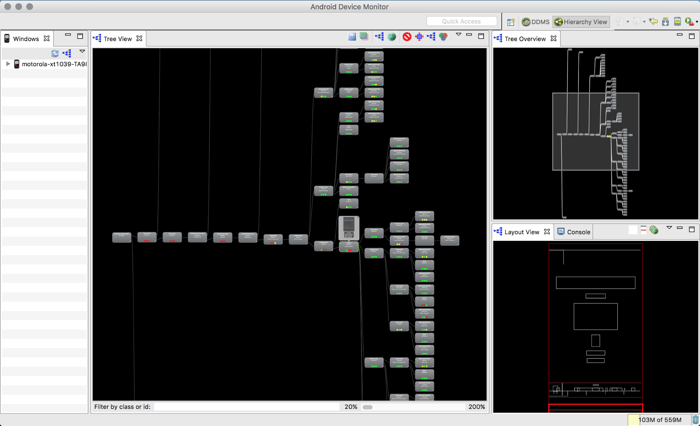Click red Invalidate layout icon
The height and width of the screenshot is (426, 700).
(407, 37)
